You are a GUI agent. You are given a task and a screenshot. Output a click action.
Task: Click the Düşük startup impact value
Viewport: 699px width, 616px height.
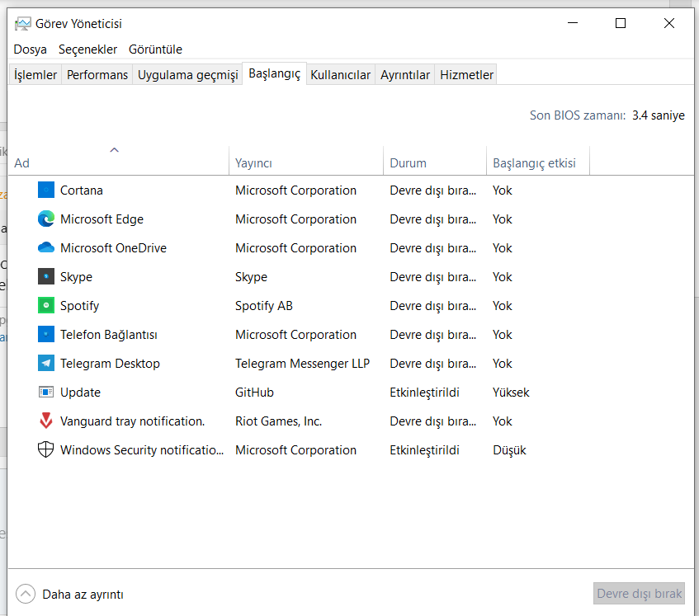(x=509, y=450)
